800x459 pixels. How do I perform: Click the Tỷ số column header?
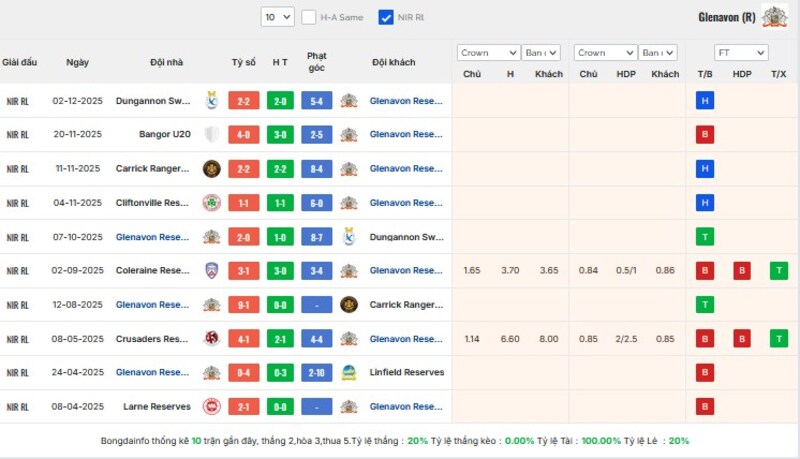pos(244,62)
